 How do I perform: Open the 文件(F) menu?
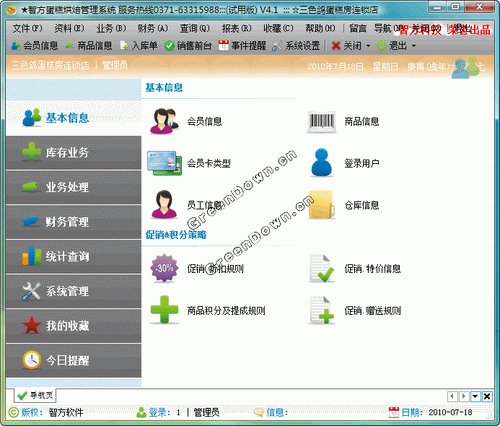[27, 29]
